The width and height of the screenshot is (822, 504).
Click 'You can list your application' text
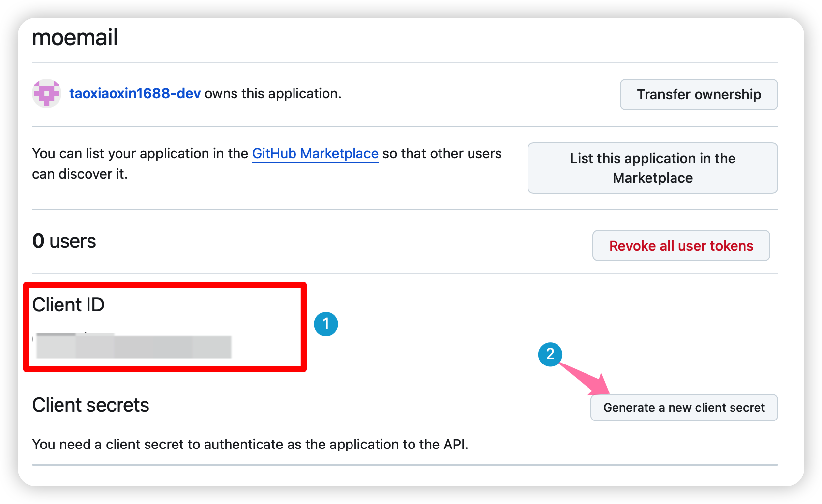(140, 154)
